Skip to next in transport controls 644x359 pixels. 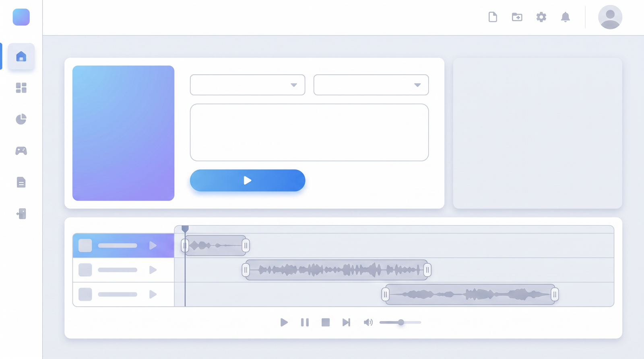point(346,322)
